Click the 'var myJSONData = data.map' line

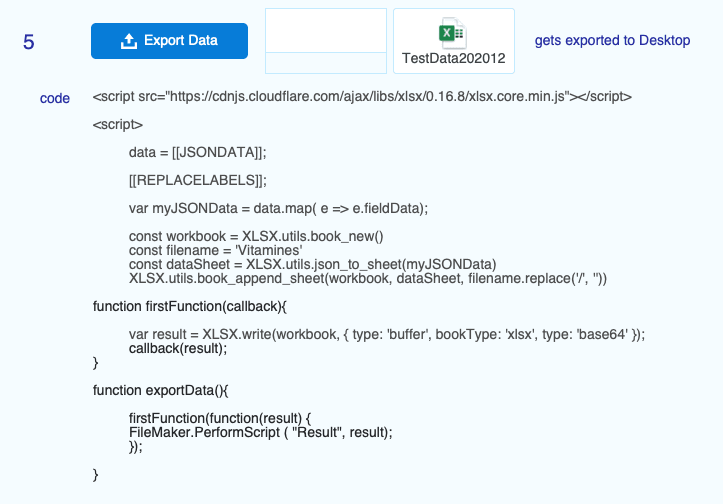point(278,208)
